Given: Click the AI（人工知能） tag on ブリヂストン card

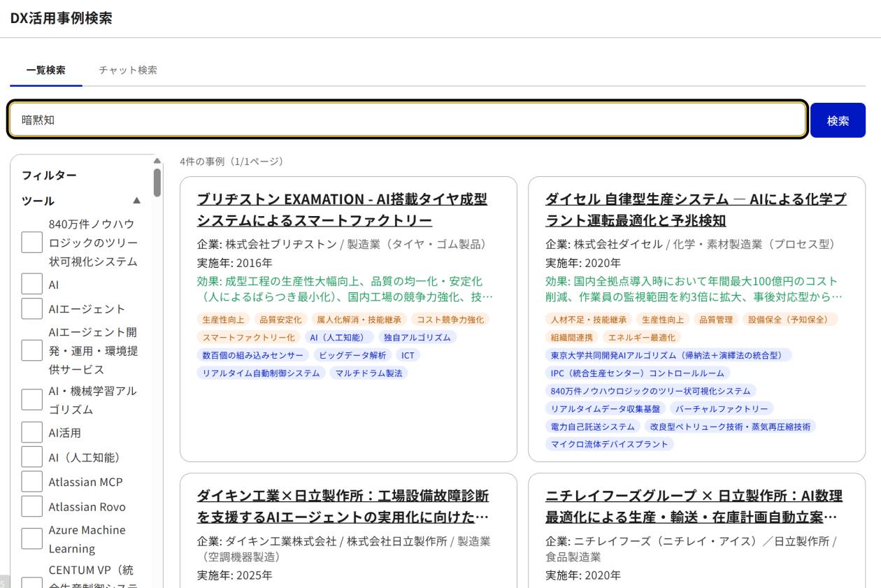Looking at the screenshot, I should (340, 337).
